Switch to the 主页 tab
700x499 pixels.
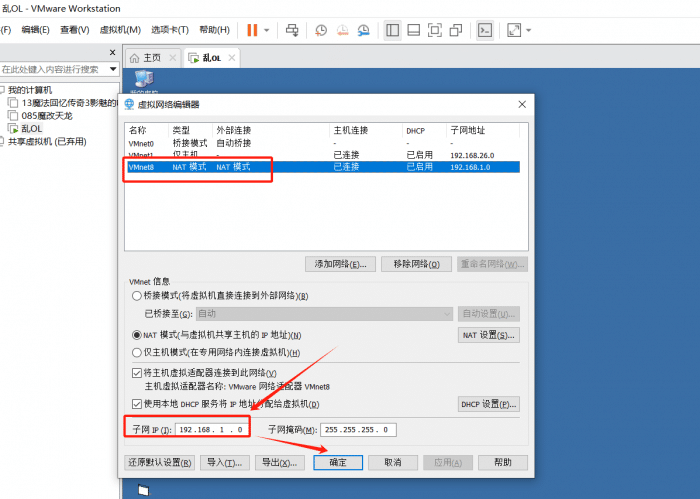coord(145,58)
